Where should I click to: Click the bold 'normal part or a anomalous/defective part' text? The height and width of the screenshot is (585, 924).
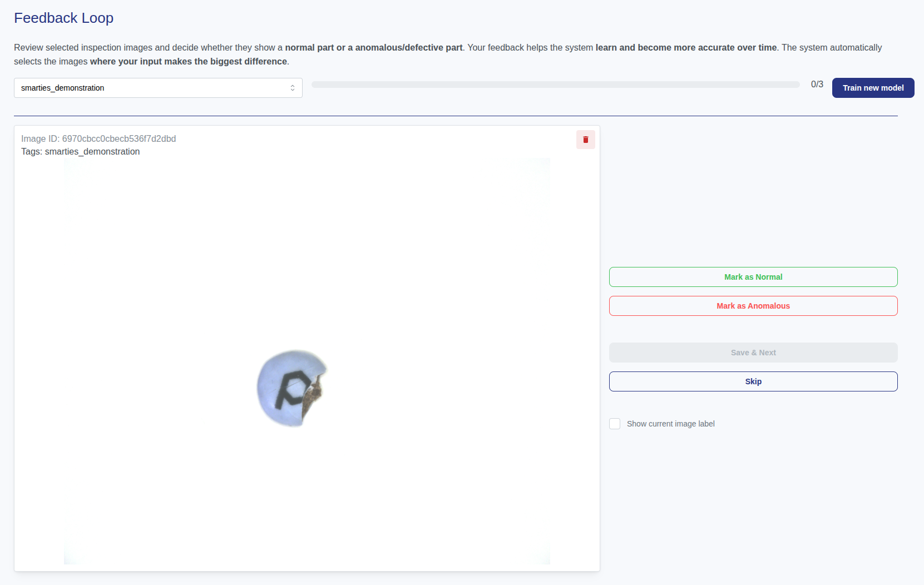tap(373, 47)
